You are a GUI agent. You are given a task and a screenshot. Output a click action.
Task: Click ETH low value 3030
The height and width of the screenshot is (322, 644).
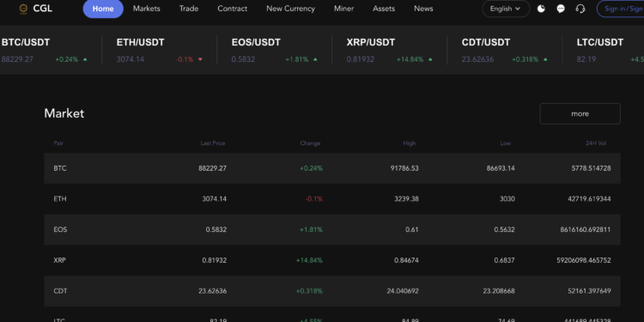point(507,199)
